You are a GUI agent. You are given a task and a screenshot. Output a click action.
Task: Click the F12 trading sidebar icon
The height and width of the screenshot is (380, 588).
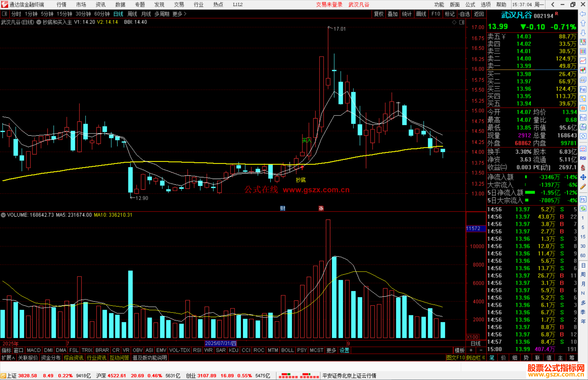click(x=583, y=118)
